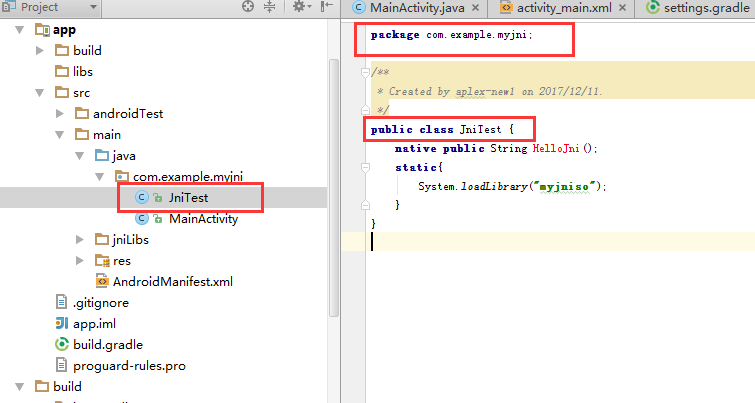Hide the Project tool window icon
This screenshot has width=755, height=403.
(327, 6)
